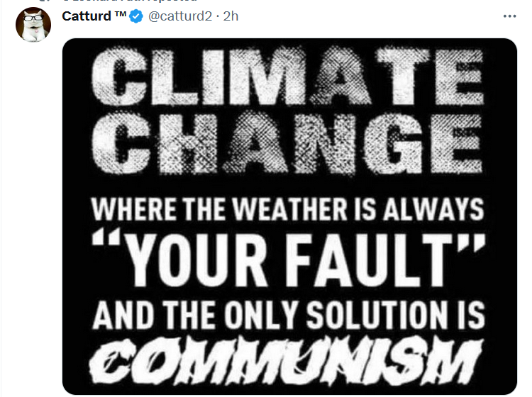Click the blue verified badge beside Catturd
This screenshot has height=397, width=532.
coord(136,16)
